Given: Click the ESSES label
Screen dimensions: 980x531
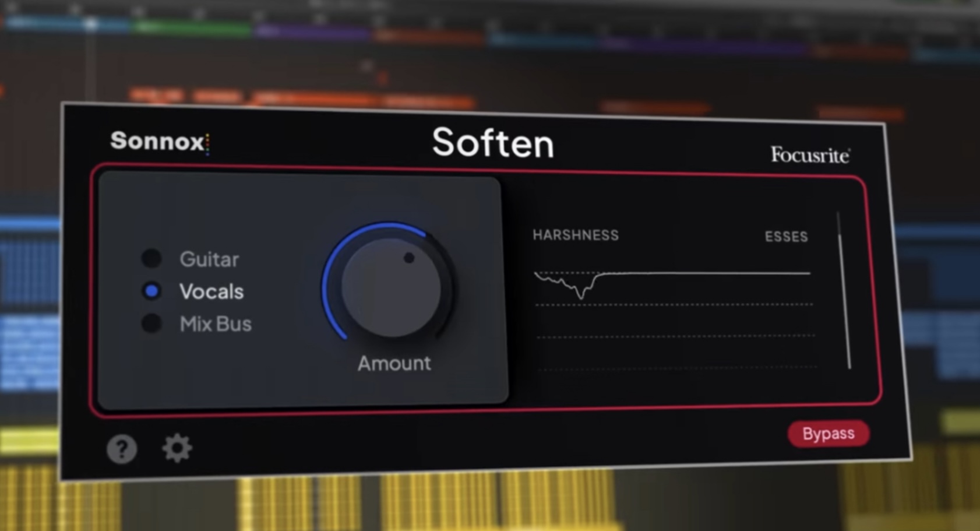Looking at the screenshot, I should point(787,237).
